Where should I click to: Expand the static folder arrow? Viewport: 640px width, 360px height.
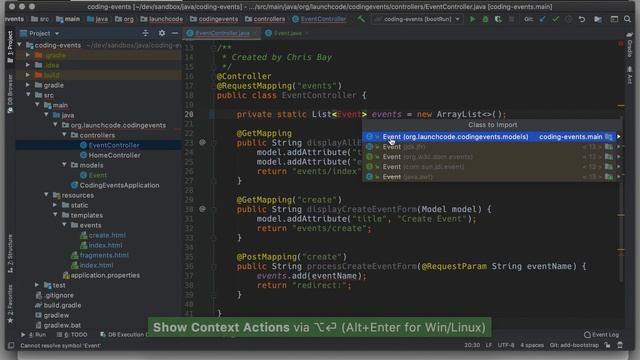point(55,205)
